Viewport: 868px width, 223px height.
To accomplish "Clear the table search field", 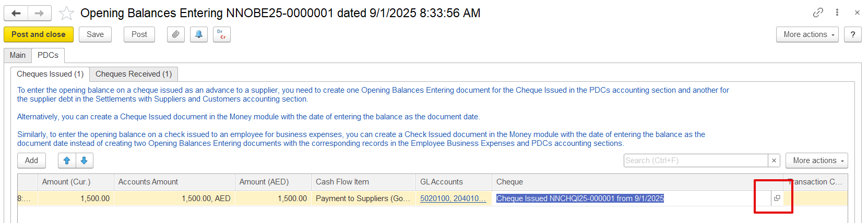I will click(x=775, y=160).
